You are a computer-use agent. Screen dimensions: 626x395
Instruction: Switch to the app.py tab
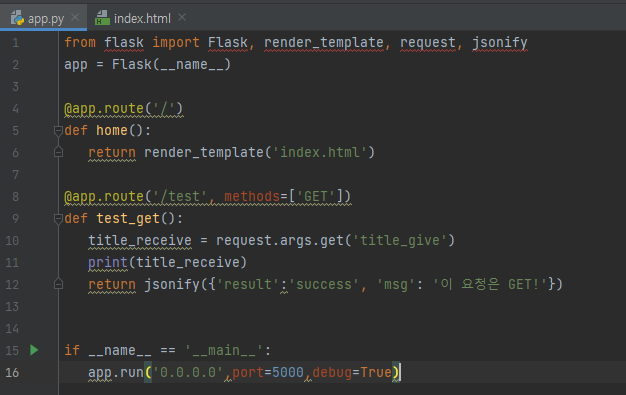[43, 18]
